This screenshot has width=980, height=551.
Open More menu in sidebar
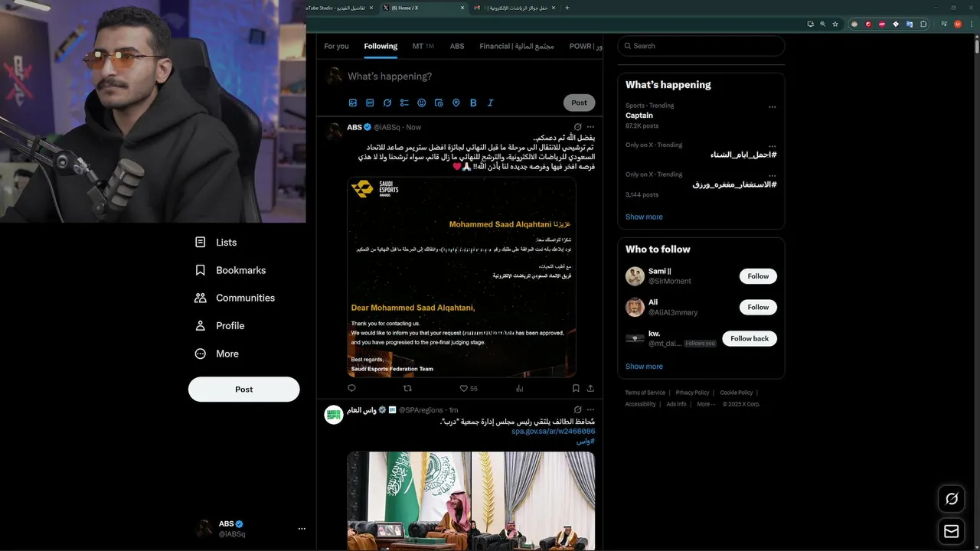(217, 354)
